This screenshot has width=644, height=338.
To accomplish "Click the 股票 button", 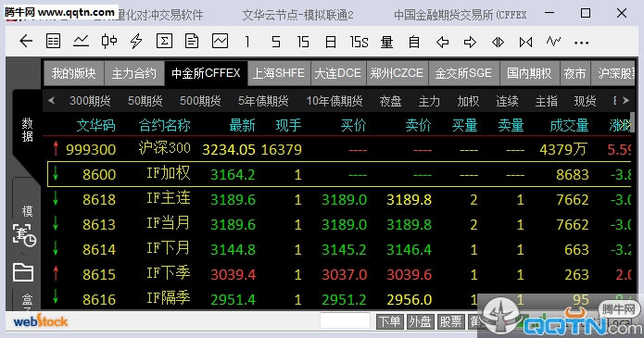I will click(x=450, y=321).
